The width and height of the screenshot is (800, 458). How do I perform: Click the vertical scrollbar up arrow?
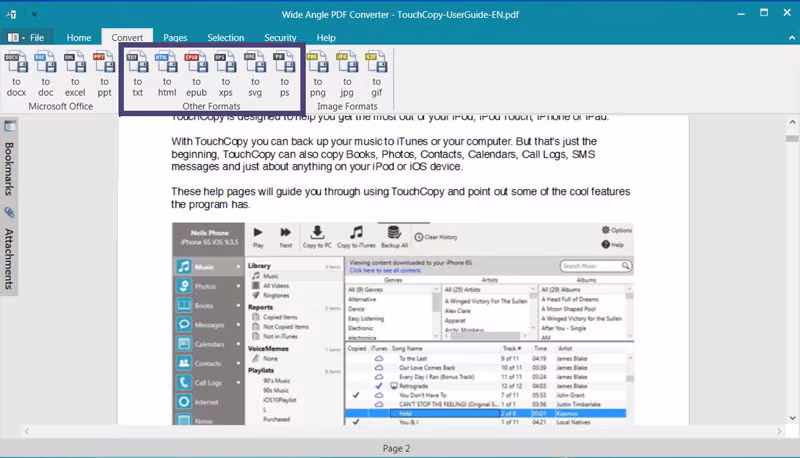coord(792,122)
